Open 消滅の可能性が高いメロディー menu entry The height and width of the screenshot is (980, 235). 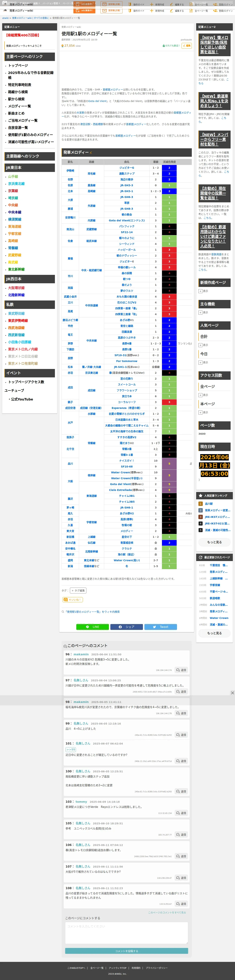[x=31, y=142]
